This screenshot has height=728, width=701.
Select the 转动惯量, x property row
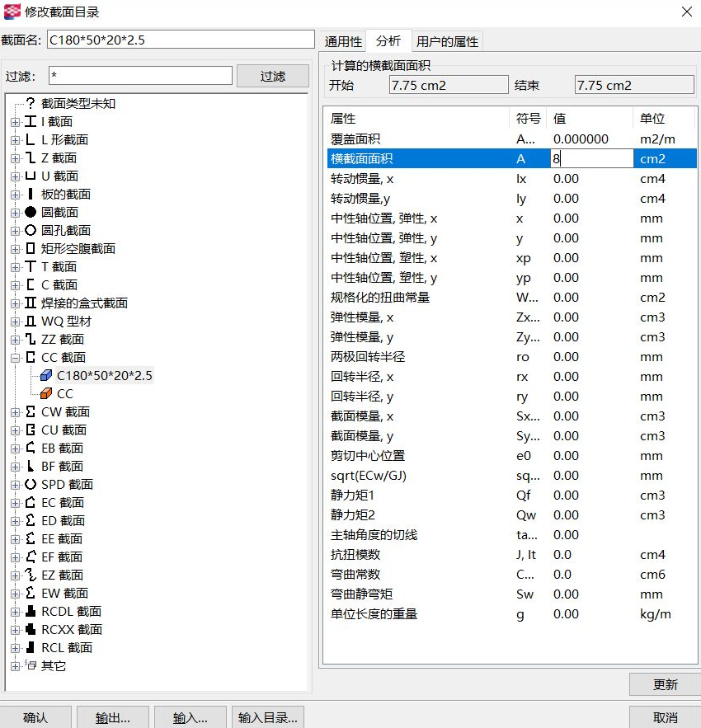511,179
